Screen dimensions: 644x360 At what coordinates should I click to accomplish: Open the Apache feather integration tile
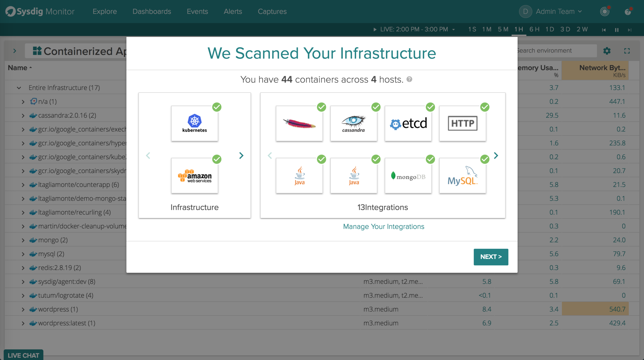click(x=299, y=123)
